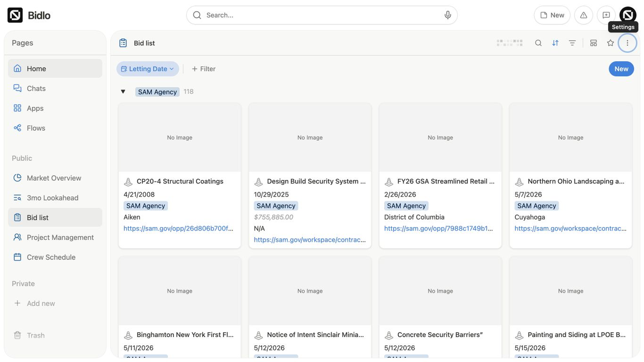Click the cone icon on CP20-4 Structural Coatings
Screen dimensions: 644x362
tap(128, 182)
